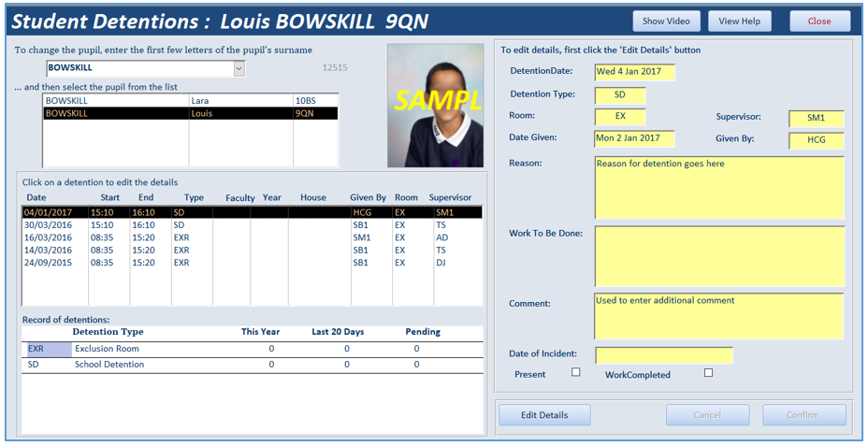The width and height of the screenshot is (868, 446).
Task: Click the EXR detention type code cell
Action: click(50, 349)
